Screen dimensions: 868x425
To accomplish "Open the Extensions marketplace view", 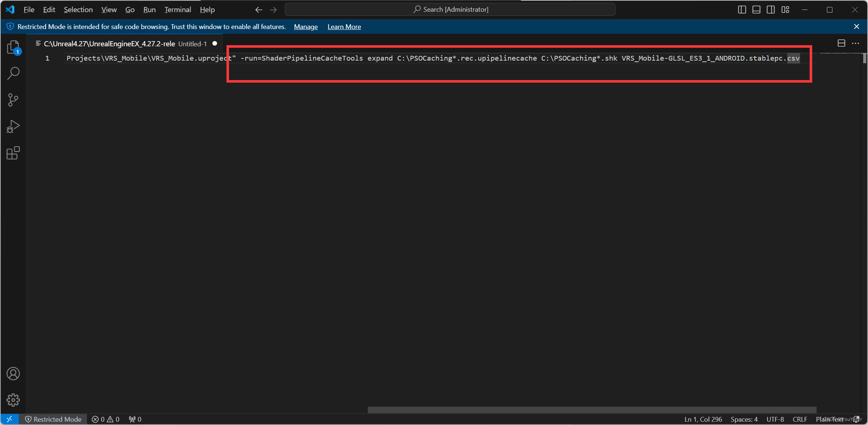I will point(13,153).
